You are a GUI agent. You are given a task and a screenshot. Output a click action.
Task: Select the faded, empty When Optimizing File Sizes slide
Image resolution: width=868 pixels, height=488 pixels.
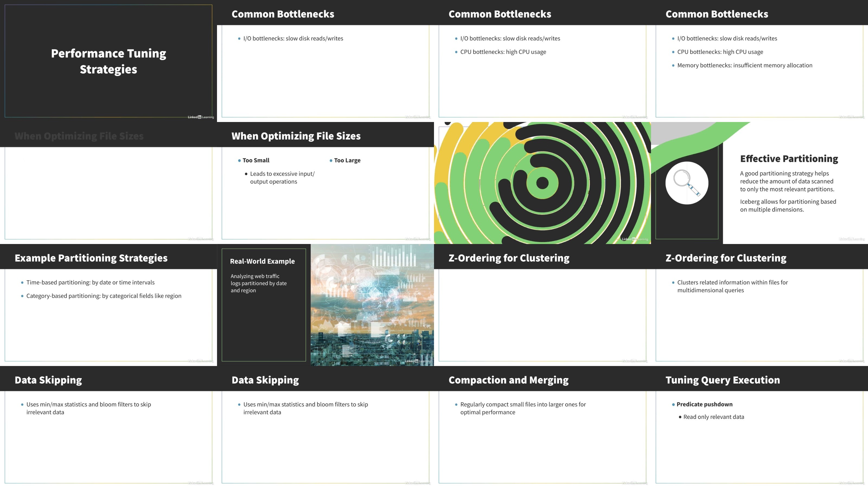pos(108,183)
